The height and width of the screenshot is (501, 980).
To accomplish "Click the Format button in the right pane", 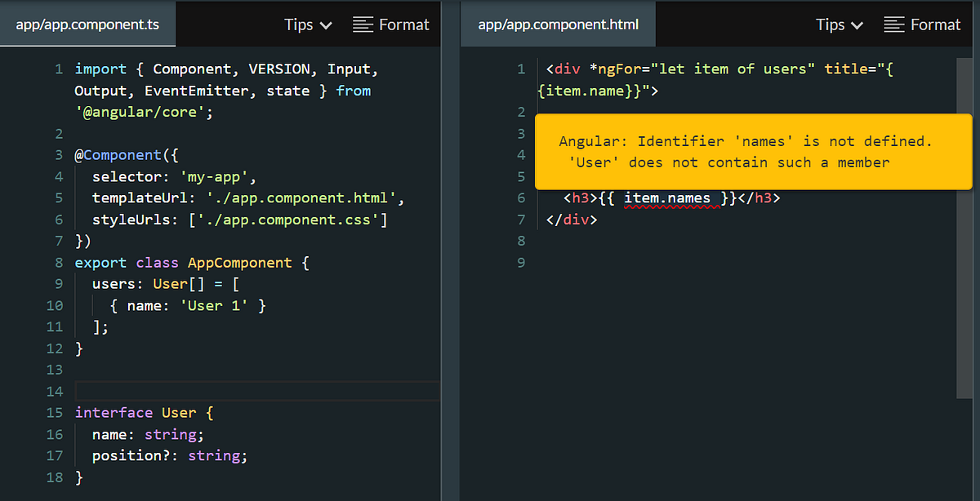I will click(923, 24).
